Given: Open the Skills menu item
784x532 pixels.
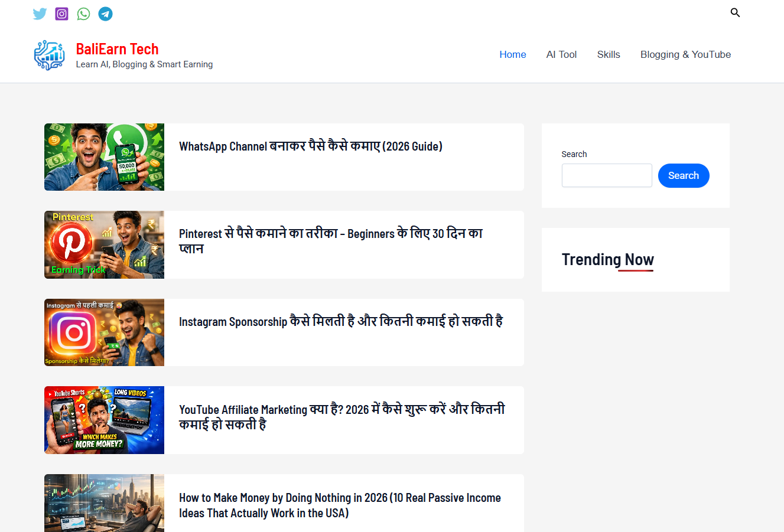Looking at the screenshot, I should tap(609, 54).
